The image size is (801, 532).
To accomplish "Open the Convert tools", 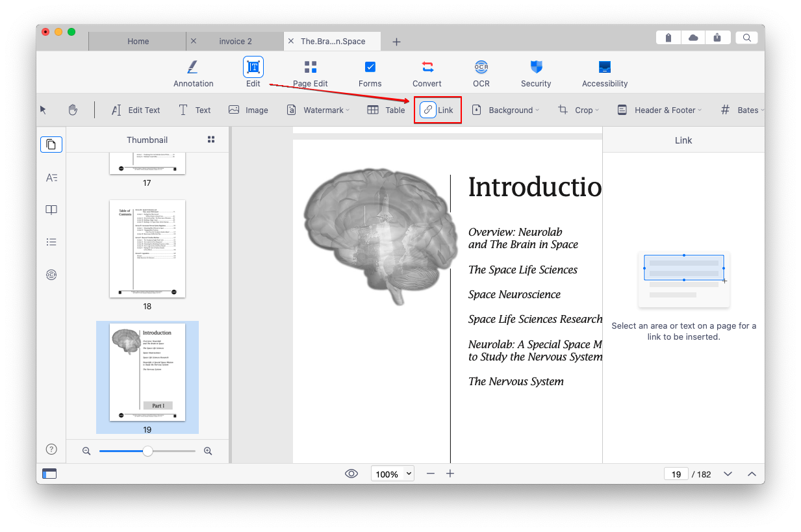I will tap(427, 73).
